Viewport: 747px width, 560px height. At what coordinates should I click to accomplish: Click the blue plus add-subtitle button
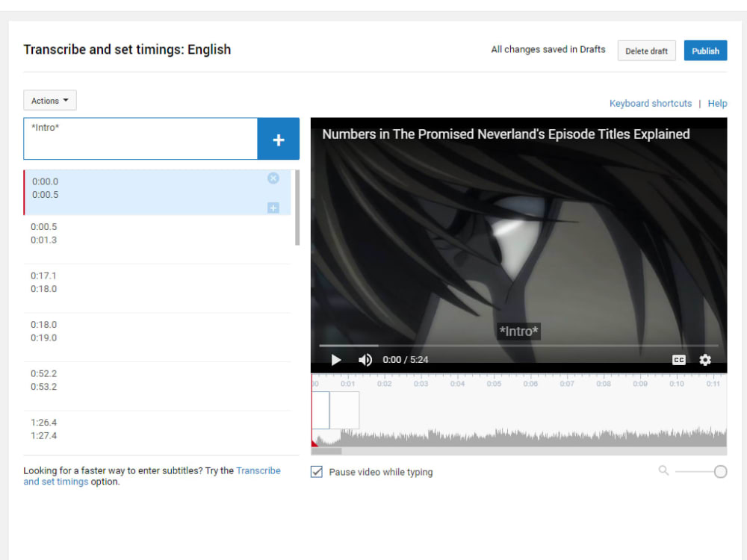(278, 139)
